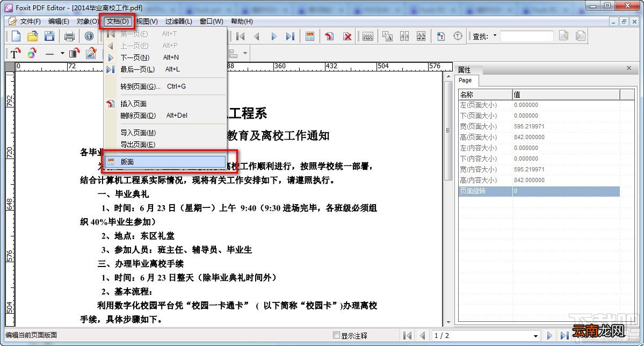The width and height of the screenshot is (644, 346).
Task: Select 导入页面(M) menu entry
Action: tap(165, 133)
